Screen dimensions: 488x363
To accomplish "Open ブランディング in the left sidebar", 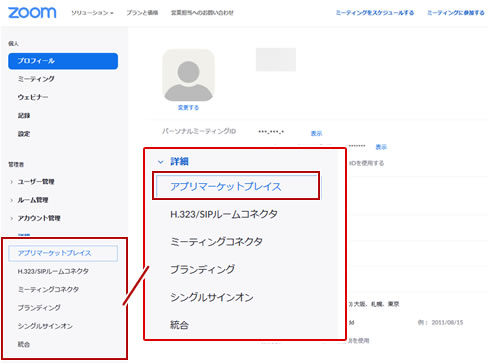I will [x=39, y=308].
